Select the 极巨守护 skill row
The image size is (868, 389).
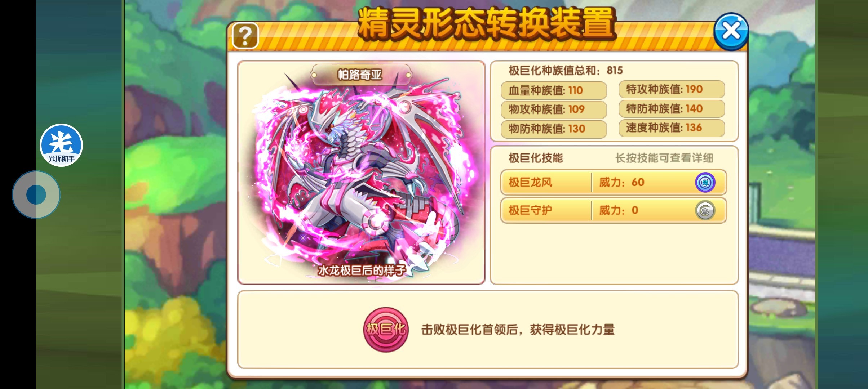coord(613,210)
